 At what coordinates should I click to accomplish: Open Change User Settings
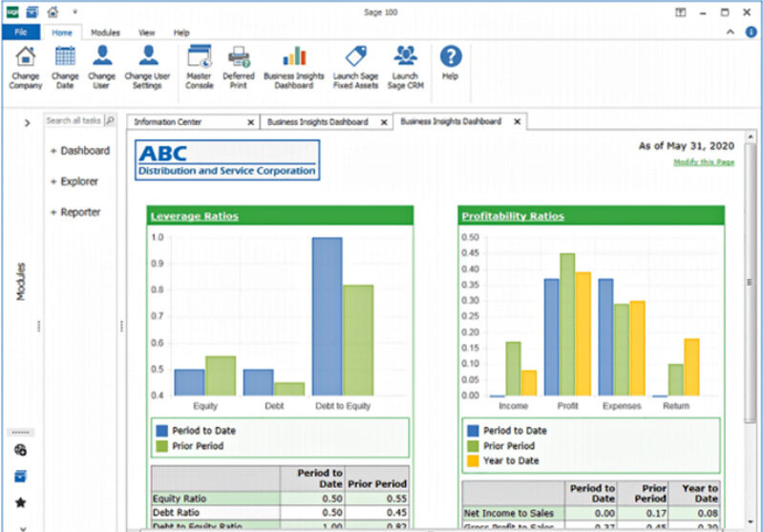147,66
